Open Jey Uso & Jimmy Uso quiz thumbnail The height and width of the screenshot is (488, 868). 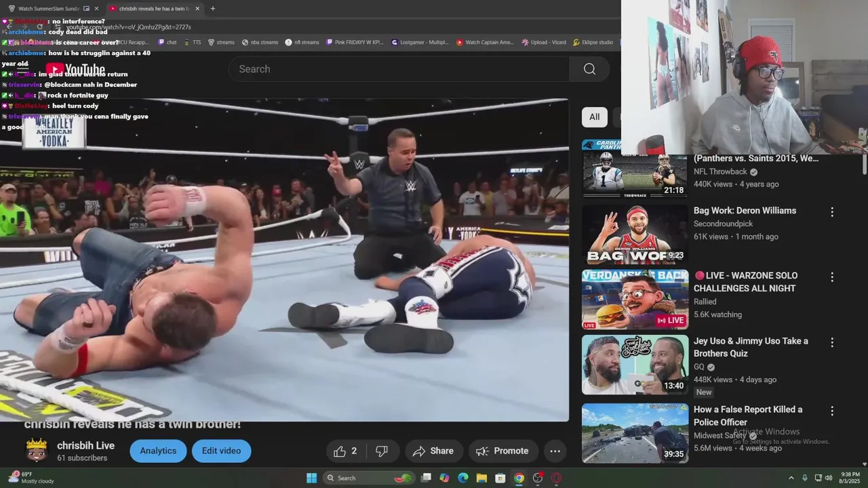(635, 365)
